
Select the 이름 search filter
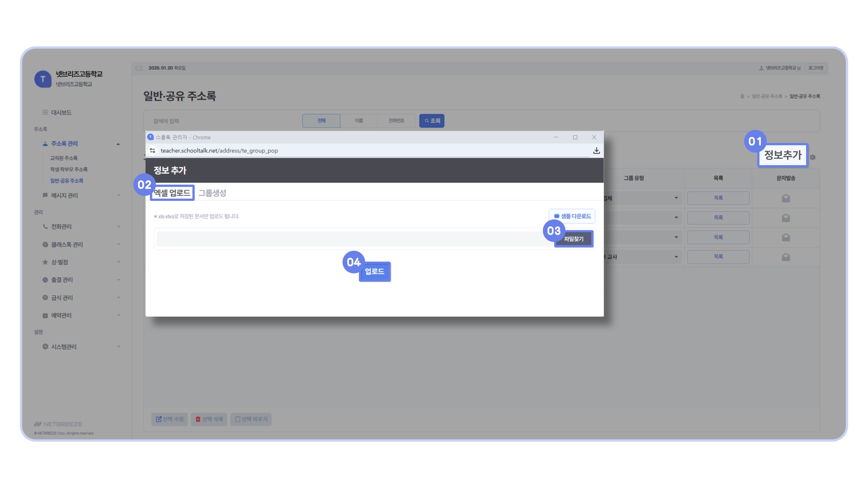(359, 121)
